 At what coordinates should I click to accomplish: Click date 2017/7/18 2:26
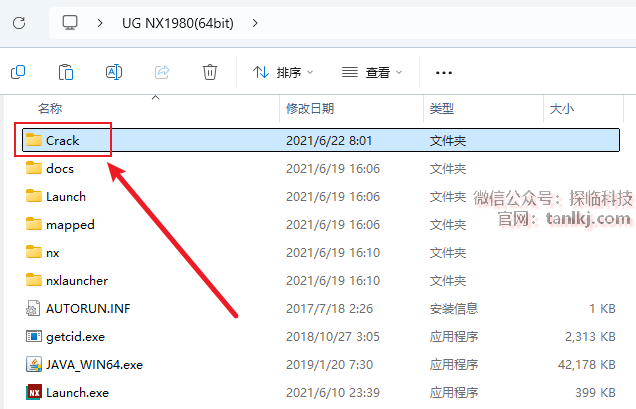click(x=329, y=308)
